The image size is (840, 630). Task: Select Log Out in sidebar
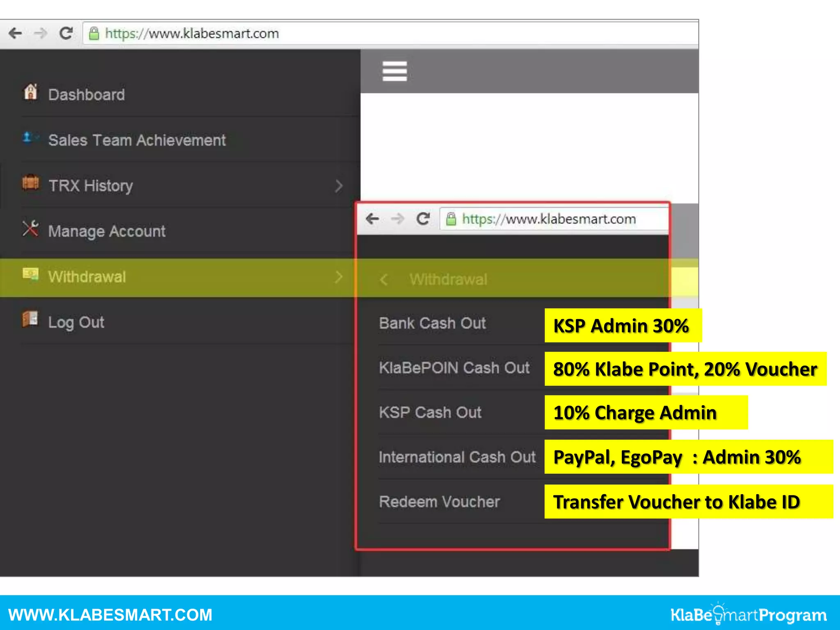coord(76,322)
